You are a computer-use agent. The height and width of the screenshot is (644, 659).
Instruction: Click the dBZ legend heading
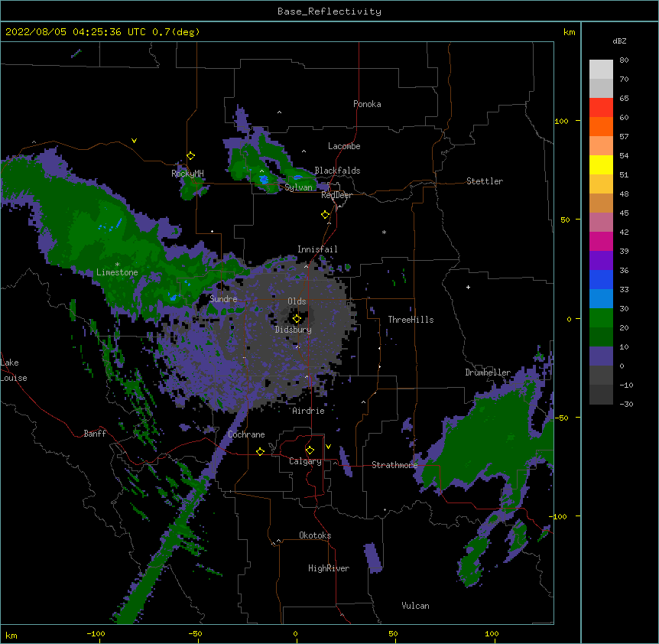point(619,41)
